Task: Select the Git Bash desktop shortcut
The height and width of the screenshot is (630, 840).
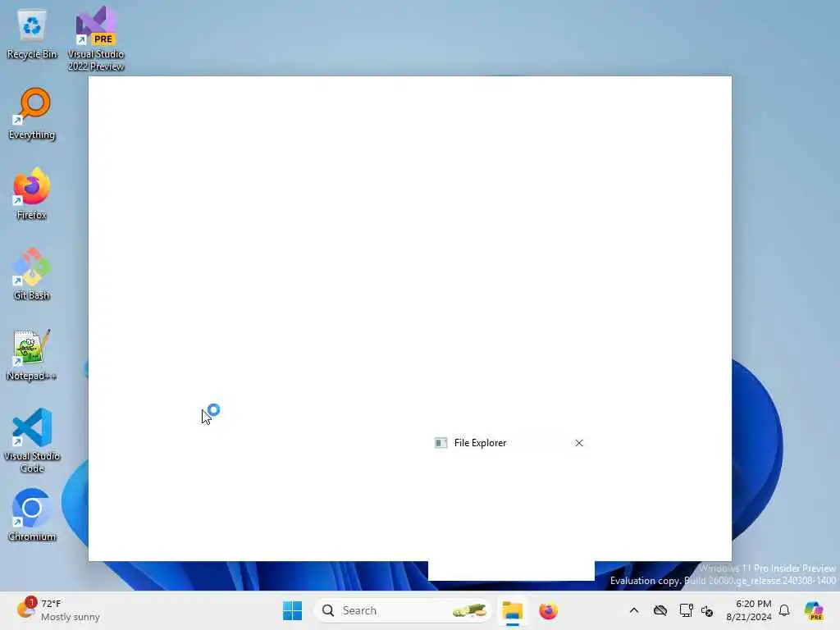Action: click(x=32, y=274)
